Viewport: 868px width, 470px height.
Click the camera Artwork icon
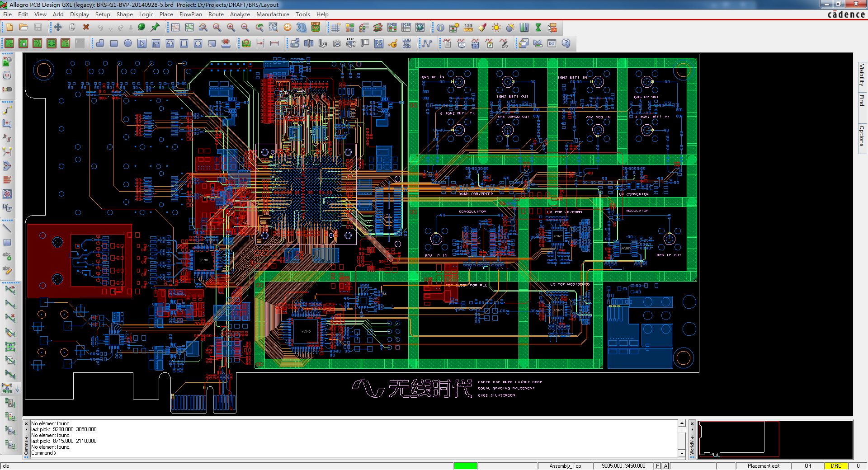coord(337,43)
